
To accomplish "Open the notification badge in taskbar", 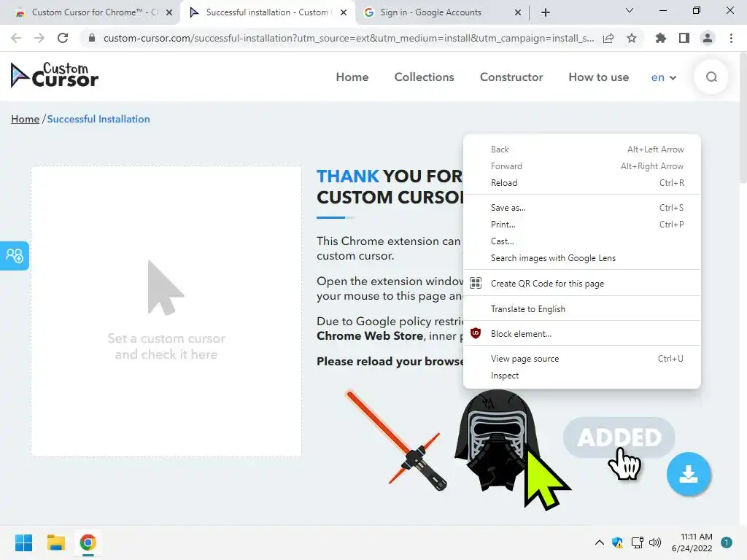I will click(727, 542).
